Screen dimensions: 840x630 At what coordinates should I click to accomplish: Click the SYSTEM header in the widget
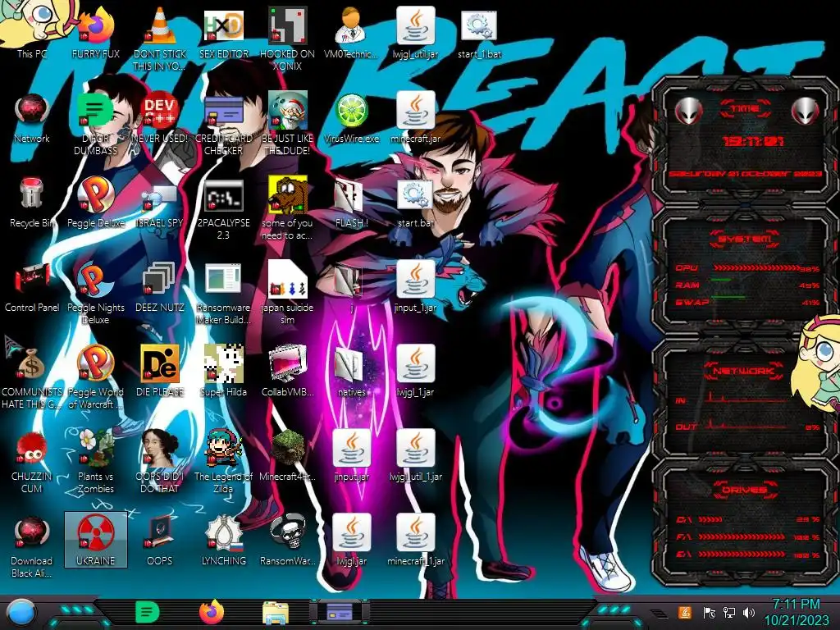[x=744, y=239]
